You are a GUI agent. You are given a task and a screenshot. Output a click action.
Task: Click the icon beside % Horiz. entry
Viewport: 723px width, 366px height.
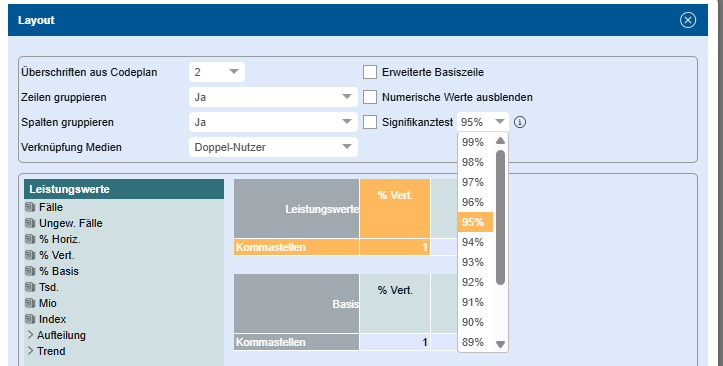coord(30,239)
